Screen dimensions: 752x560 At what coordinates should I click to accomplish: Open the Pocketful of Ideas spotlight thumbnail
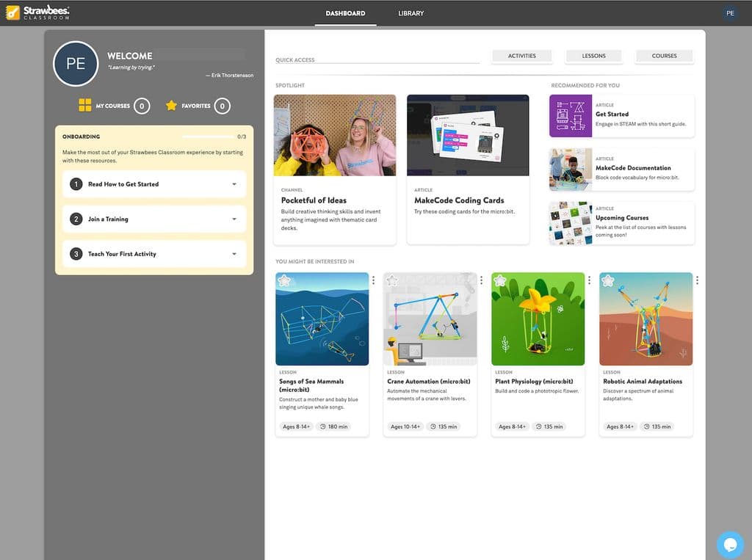point(335,135)
